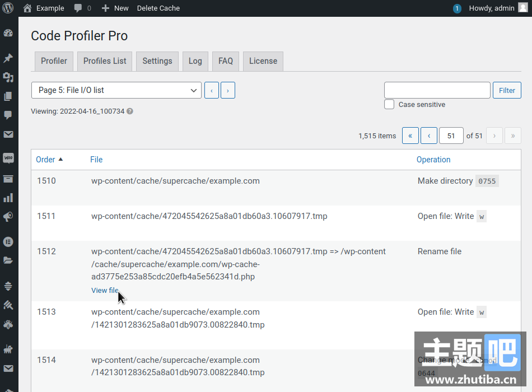
Task: Sort by the Operation column header
Action: 433,160
